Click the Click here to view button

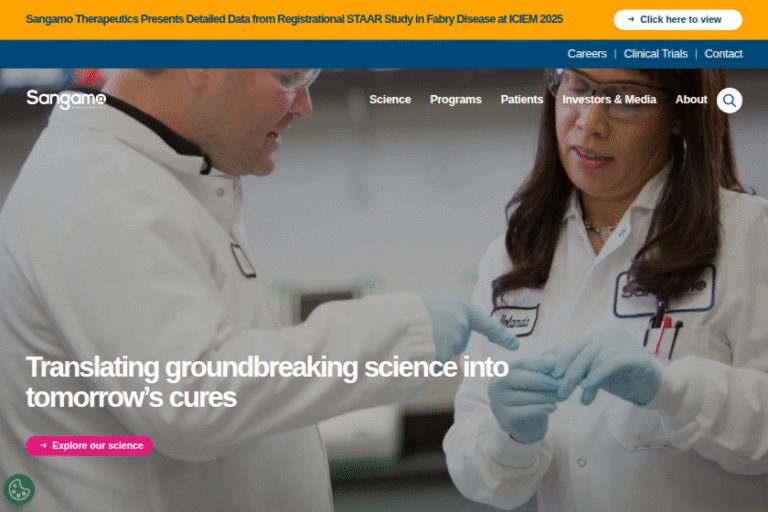[678, 20]
